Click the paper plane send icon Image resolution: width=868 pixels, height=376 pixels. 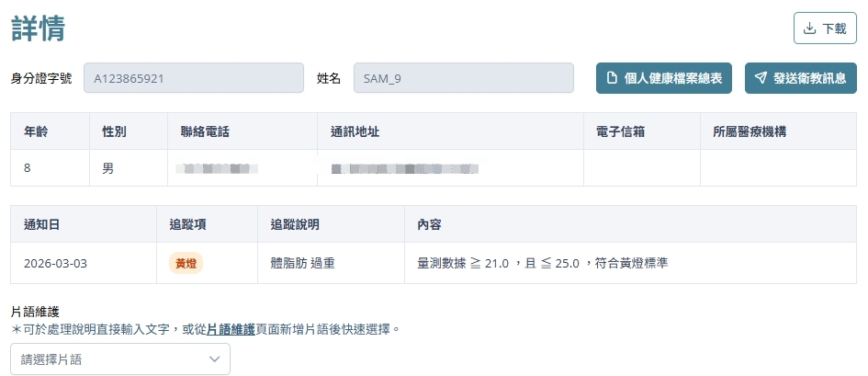[761, 79]
